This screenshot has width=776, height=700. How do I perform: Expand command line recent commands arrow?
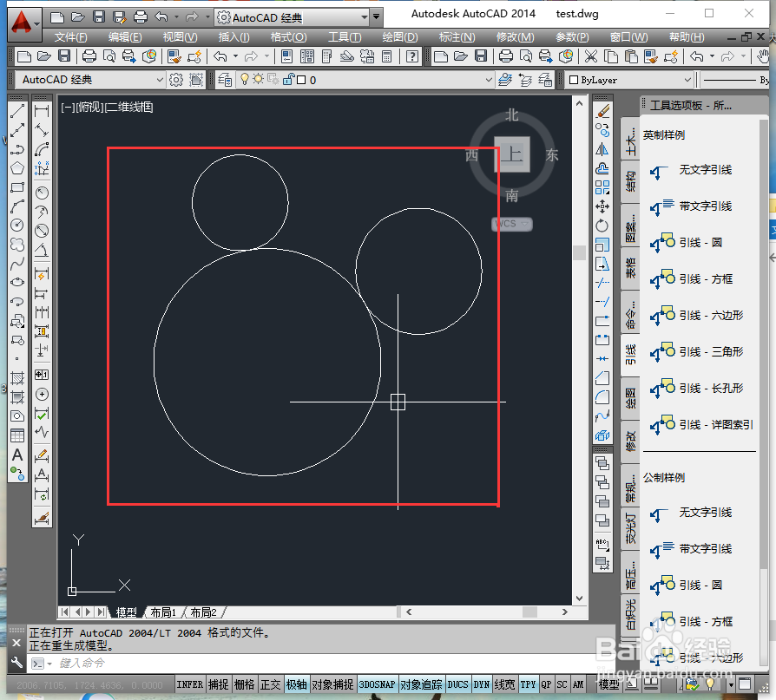(x=50, y=664)
